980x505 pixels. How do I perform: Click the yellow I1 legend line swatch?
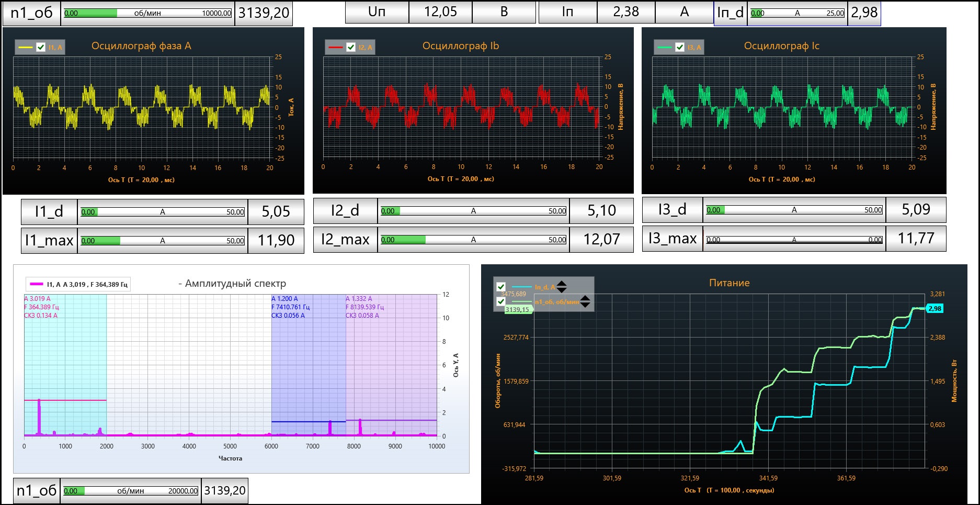point(26,48)
